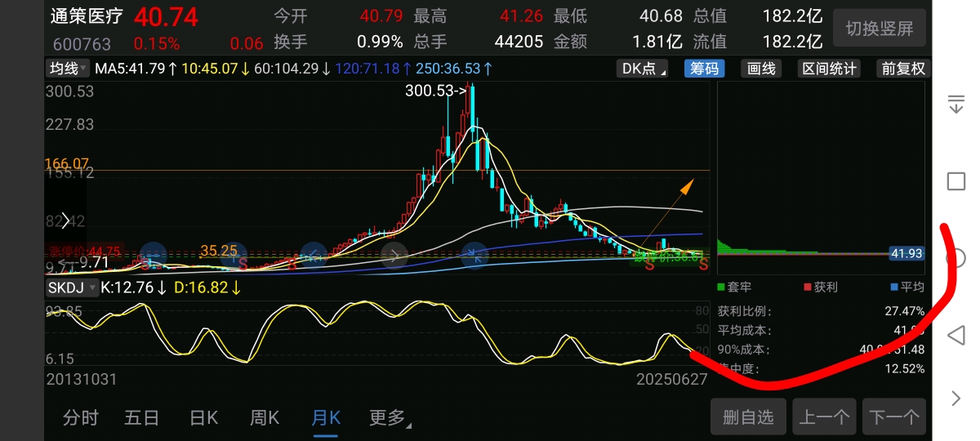Tap the 金额 value 1.81亿

pyautogui.click(x=658, y=42)
